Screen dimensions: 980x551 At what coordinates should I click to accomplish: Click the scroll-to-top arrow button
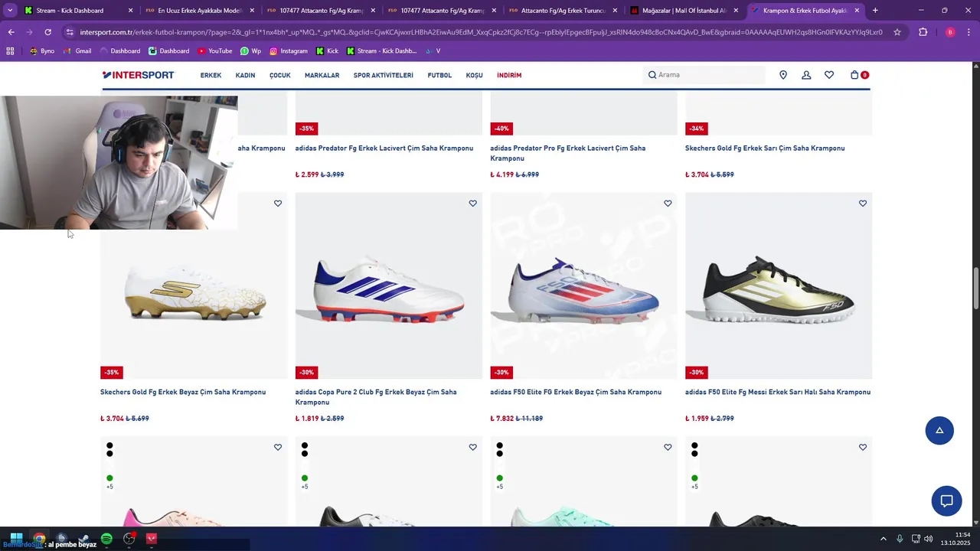[939, 431]
